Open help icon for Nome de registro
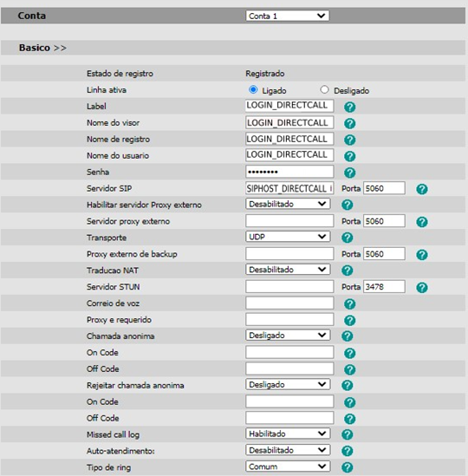This screenshot has height=476, width=468. 349,140
